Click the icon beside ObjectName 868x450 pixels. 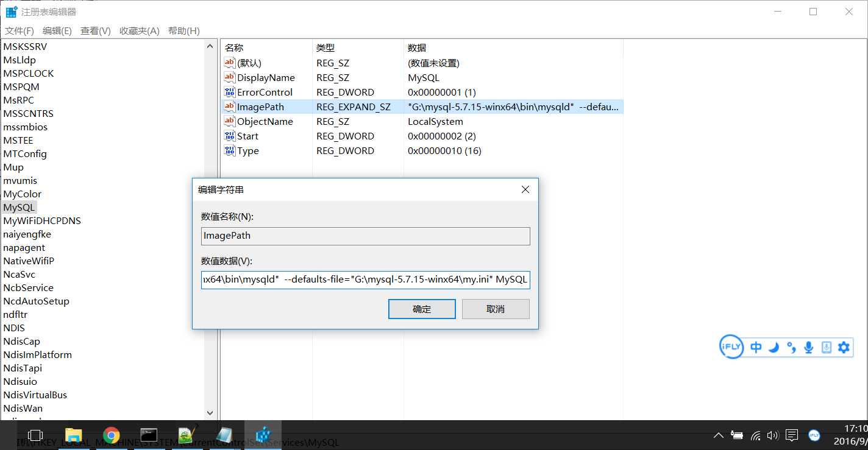230,121
